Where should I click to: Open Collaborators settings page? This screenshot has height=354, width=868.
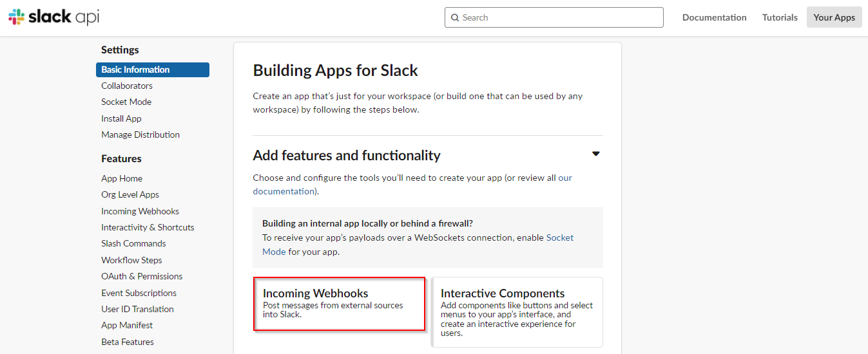click(x=127, y=86)
